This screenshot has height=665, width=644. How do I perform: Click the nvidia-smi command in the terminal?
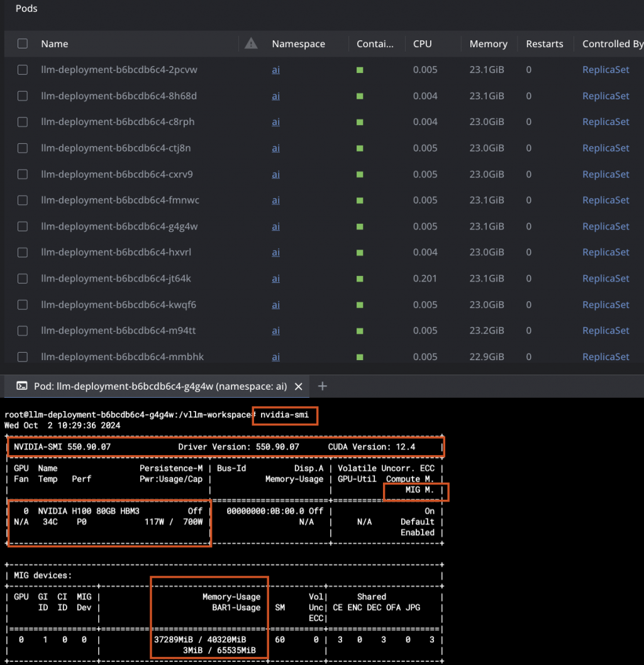(x=285, y=415)
